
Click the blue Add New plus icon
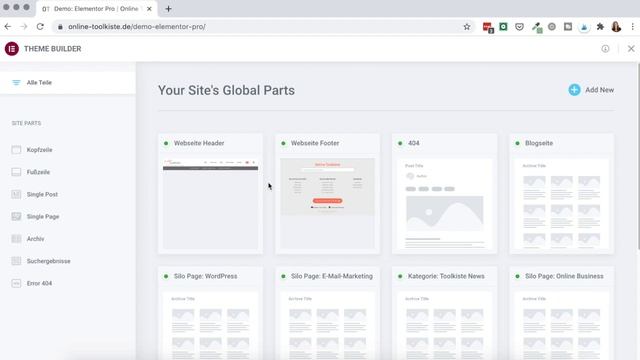574,90
